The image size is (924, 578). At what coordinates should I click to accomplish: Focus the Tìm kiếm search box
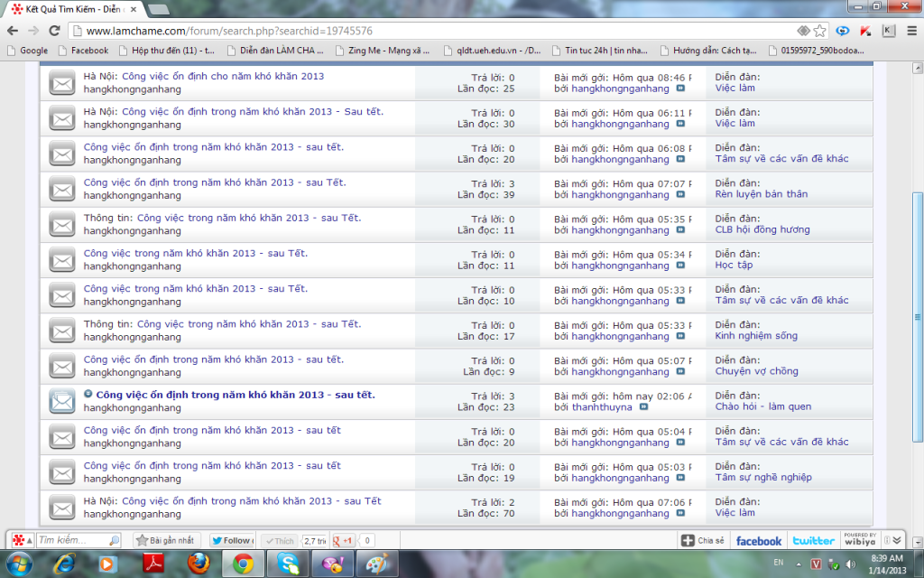tap(72, 540)
